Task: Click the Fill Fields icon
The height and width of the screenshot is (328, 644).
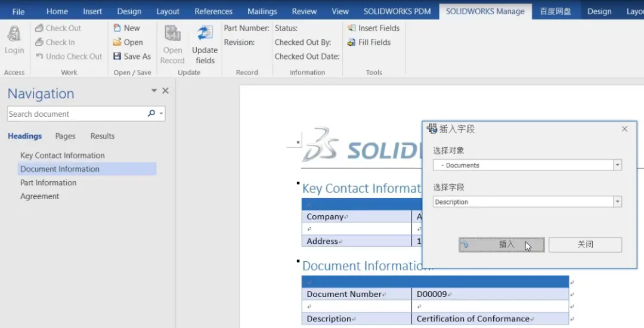Action: pyautogui.click(x=352, y=42)
